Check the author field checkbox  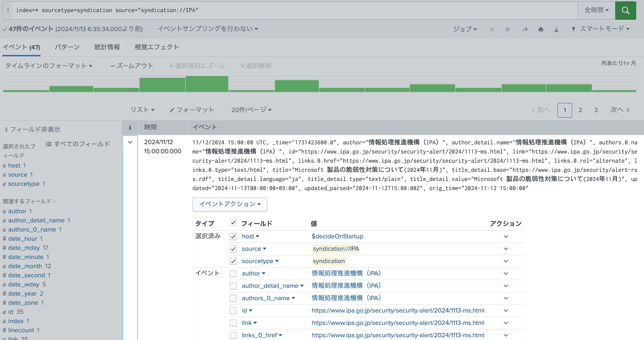[233, 274]
